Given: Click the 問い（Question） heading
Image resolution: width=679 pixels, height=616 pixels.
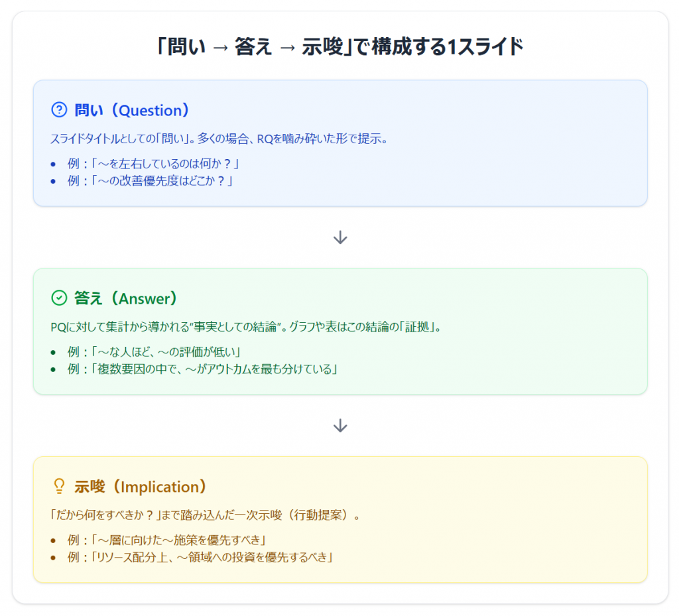Looking at the screenshot, I should pyautogui.click(x=132, y=110).
